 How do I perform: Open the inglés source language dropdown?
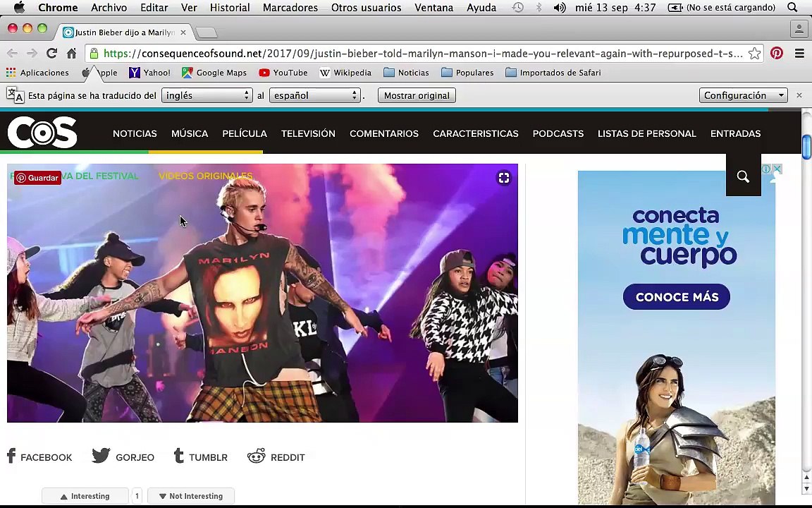(207, 95)
